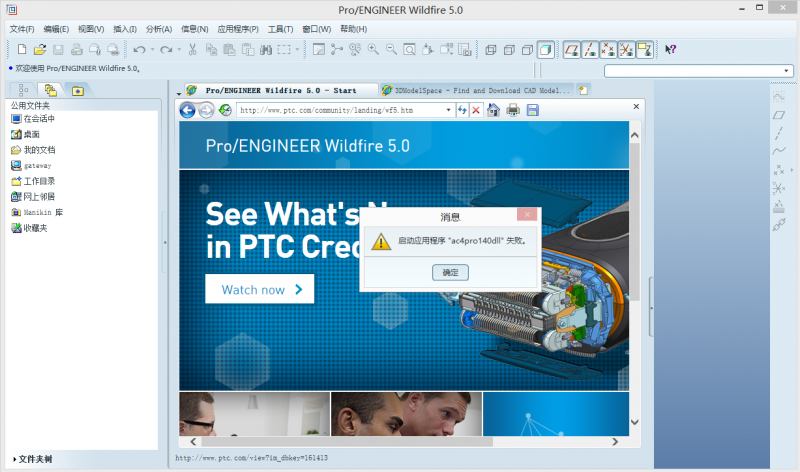Open the 视图(V) menu

91,29
